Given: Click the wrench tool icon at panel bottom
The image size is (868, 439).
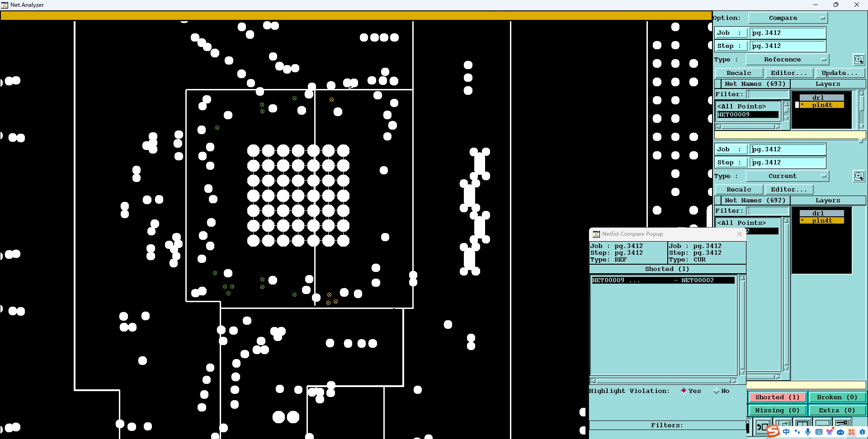Looking at the screenshot, I should coord(843,424).
